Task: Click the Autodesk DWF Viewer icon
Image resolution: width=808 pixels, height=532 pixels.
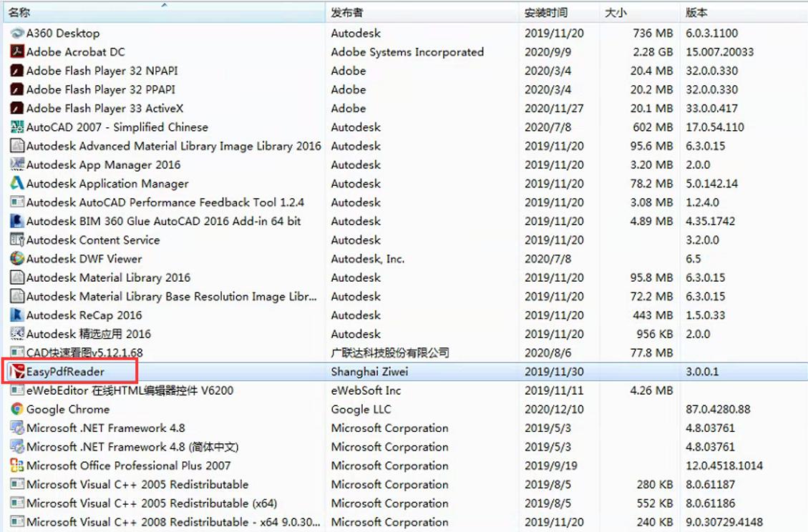Action: pos(16,259)
